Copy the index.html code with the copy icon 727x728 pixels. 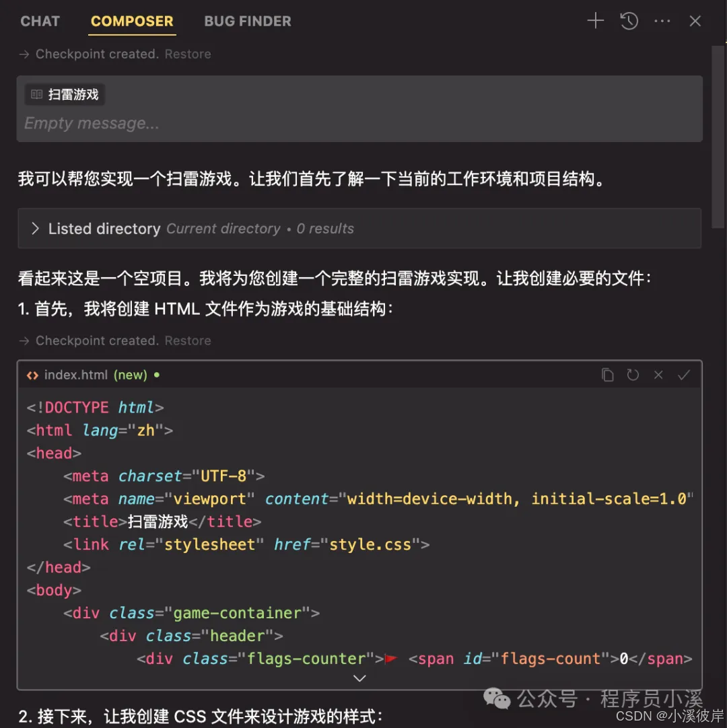click(607, 375)
